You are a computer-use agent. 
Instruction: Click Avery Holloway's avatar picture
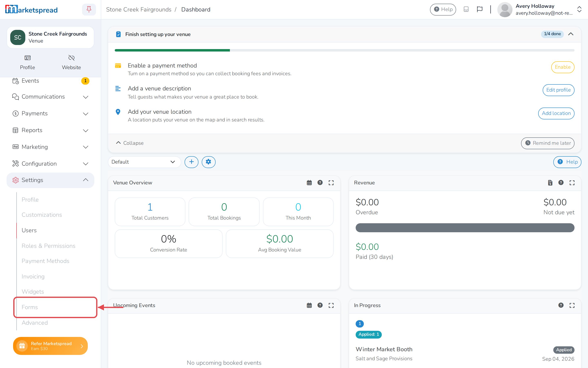pyautogui.click(x=505, y=9)
